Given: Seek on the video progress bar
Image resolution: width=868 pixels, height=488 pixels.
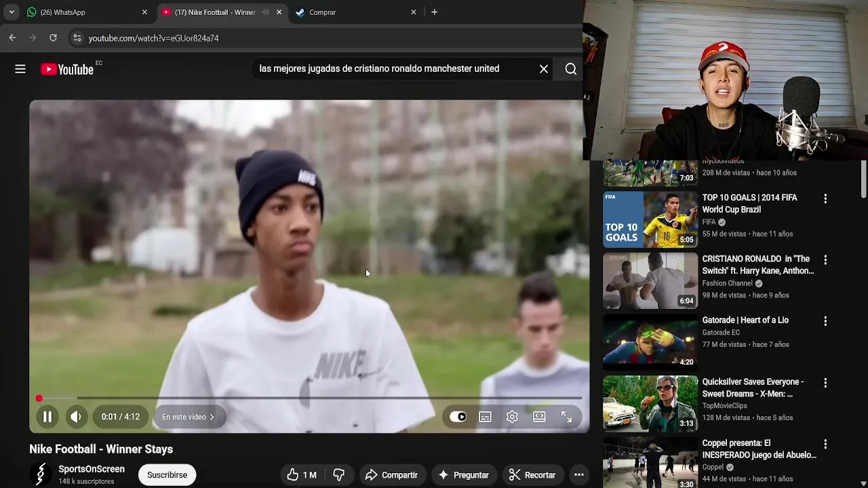Looking at the screenshot, I should coord(309,398).
